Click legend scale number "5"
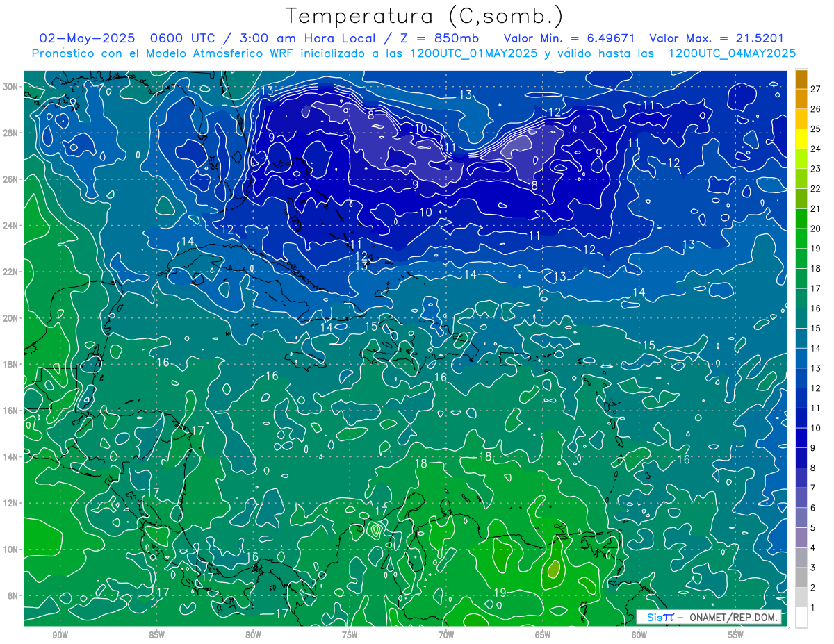This screenshot has height=644, width=834. point(813,528)
